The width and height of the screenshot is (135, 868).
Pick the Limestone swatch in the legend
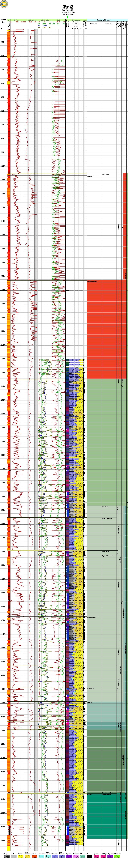pos(41,856)
